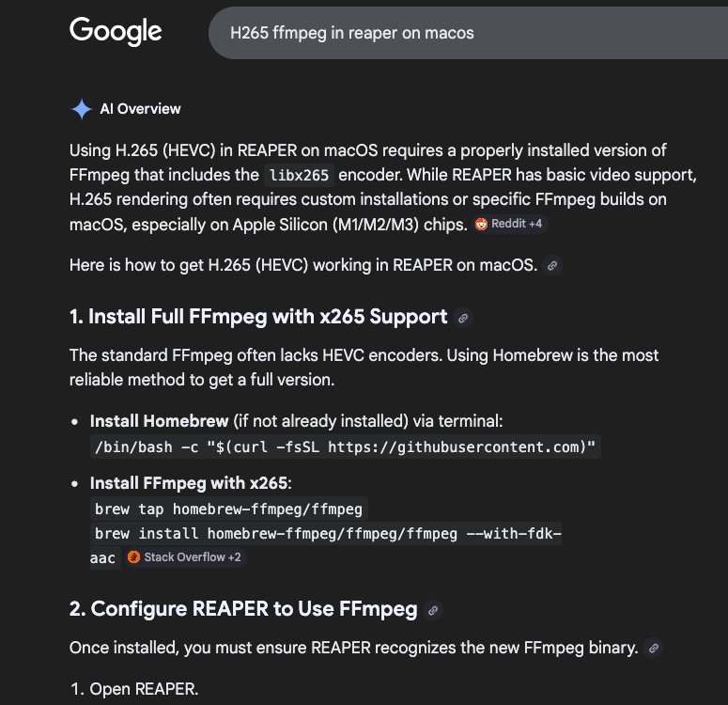728x705 pixels.
Task: Click the "brew tap homebrew-ffmpeg/ffmpeg" command
Action: [229, 509]
